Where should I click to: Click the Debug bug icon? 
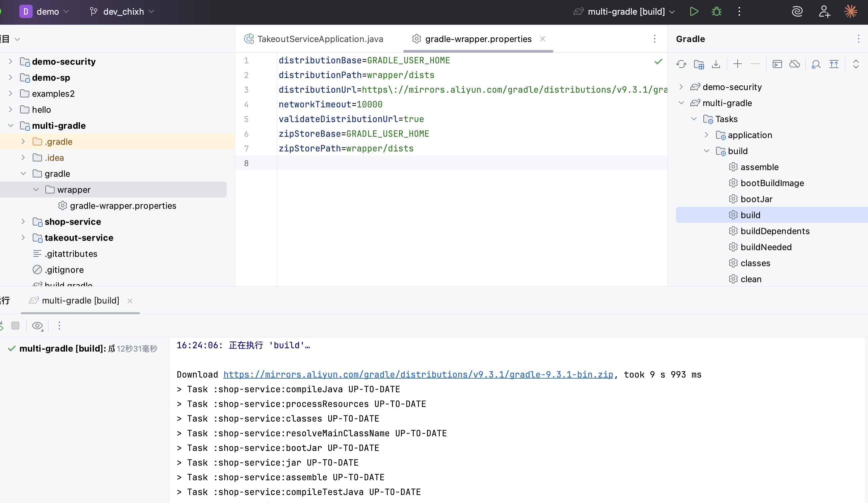coord(716,12)
